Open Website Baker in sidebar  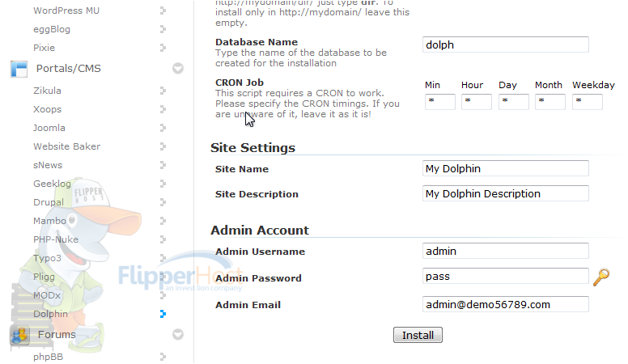point(67,146)
